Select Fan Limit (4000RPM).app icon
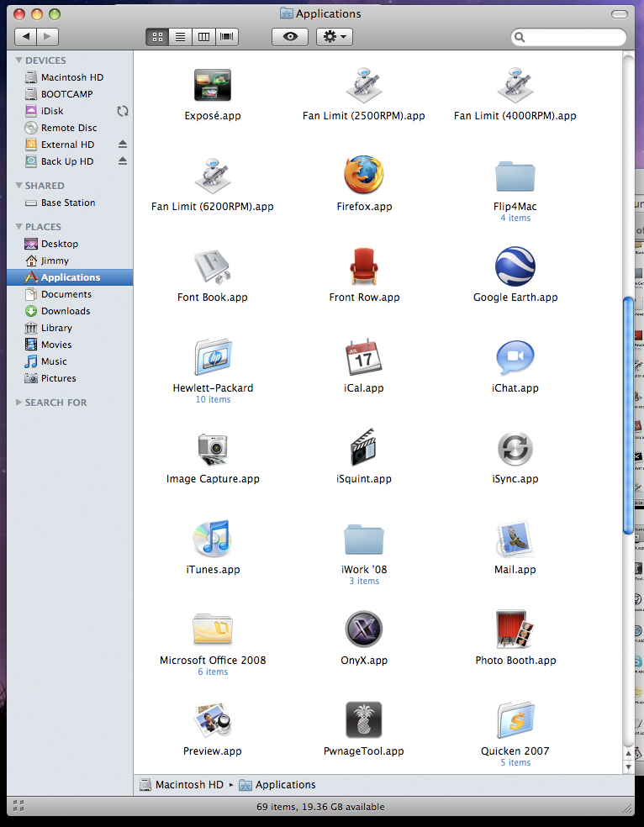644x827 pixels. click(515, 84)
